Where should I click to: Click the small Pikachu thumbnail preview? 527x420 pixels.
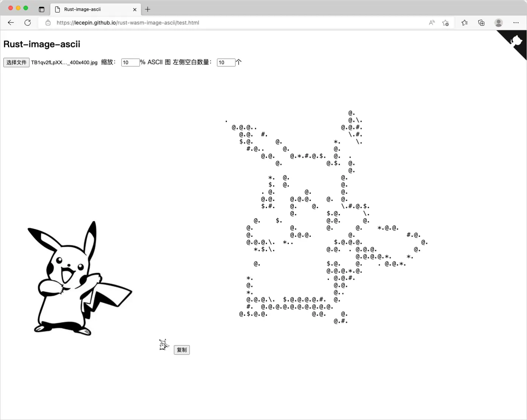(x=164, y=345)
